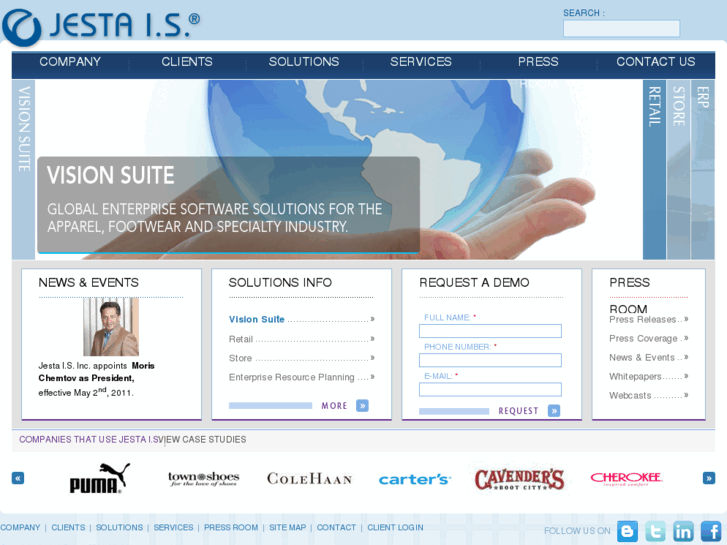Switch to the ERP banner tab
Viewport: 727px width, 545px height.
point(702,170)
